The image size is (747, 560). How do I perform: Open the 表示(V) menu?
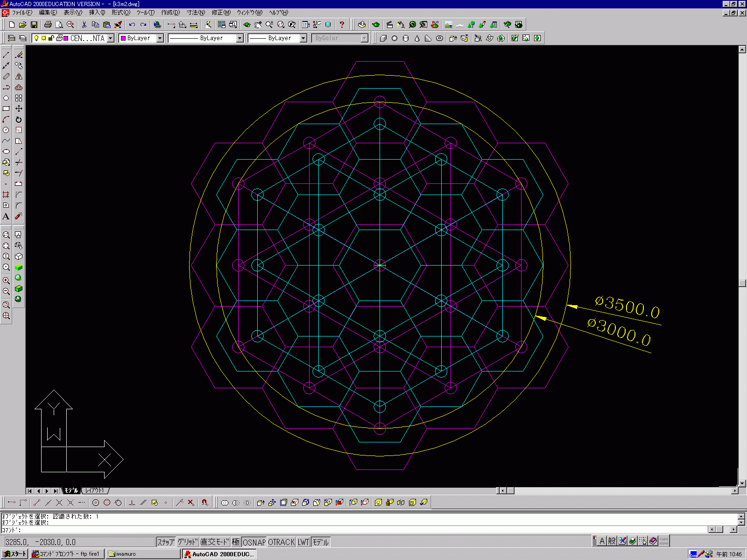[x=73, y=13]
